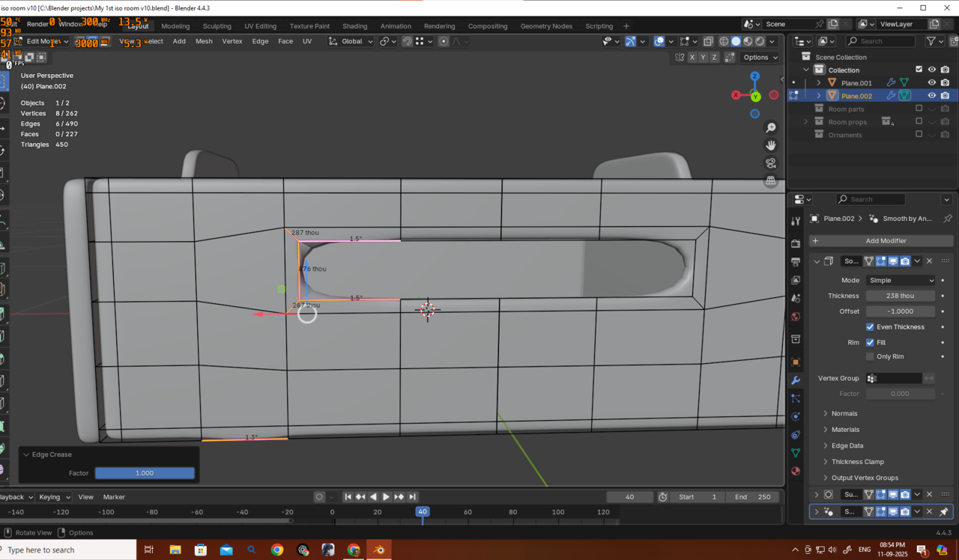Open the Material properties tab
This screenshot has height=560, width=959.
click(796, 472)
